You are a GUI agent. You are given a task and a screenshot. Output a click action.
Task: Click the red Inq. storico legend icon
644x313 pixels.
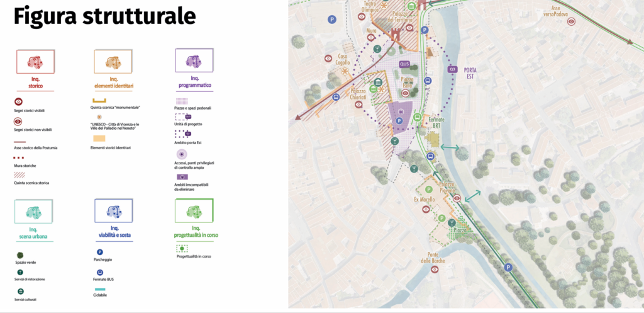(x=35, y=62)
